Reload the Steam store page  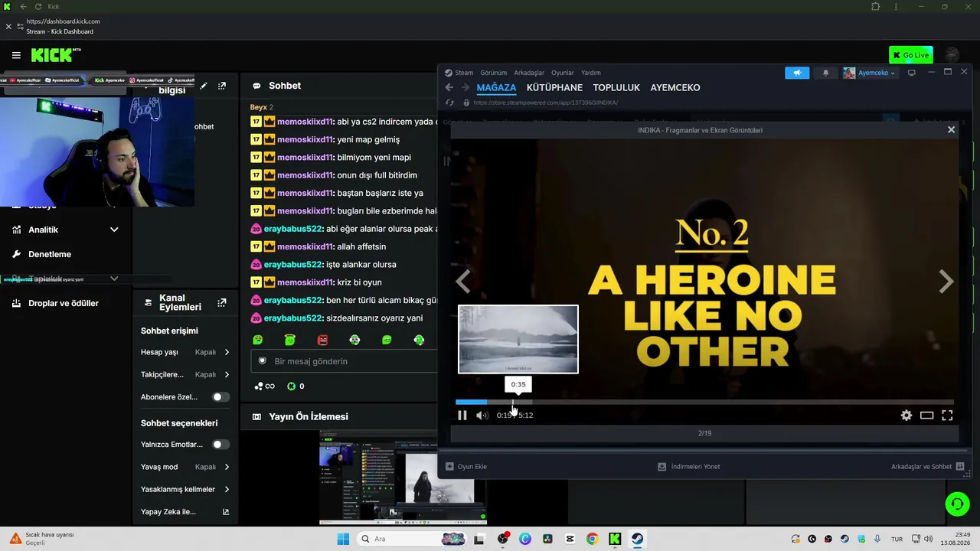(449, 103)
